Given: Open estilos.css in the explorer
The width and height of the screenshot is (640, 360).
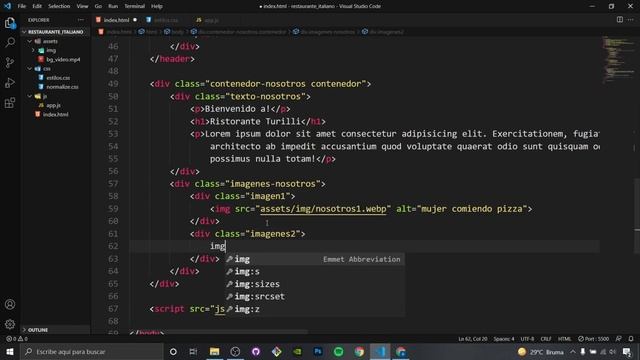Looking at the screenshot, I should pos(58,78).
